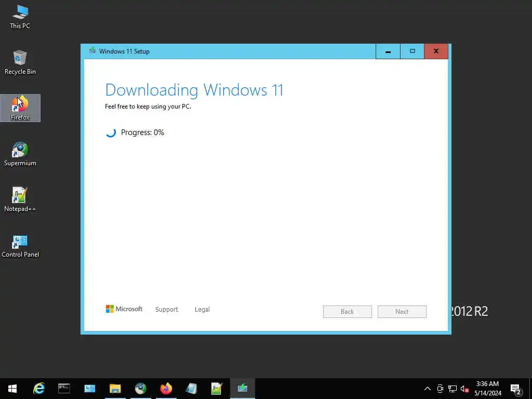Viewport: 532px width, 399px height.
Task: Minimize the Windows 11 Setup window
Action: tap(388, 51)
